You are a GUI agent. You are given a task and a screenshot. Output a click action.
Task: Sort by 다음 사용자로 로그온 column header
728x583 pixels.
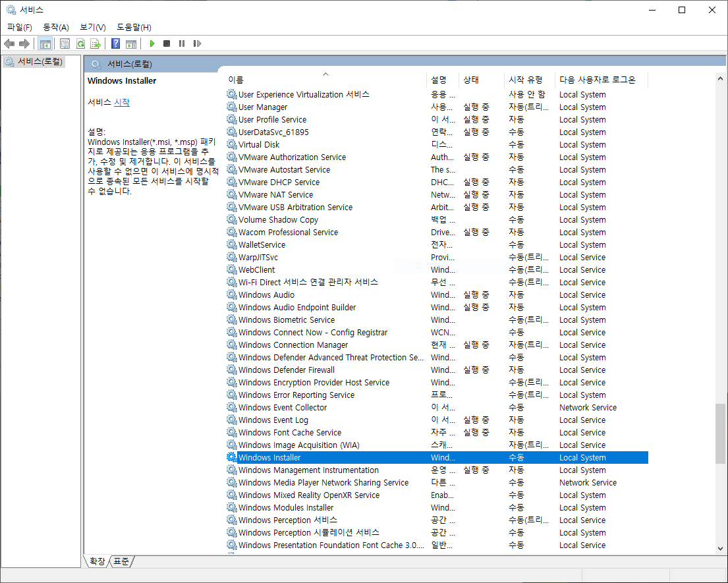(602, 80)
